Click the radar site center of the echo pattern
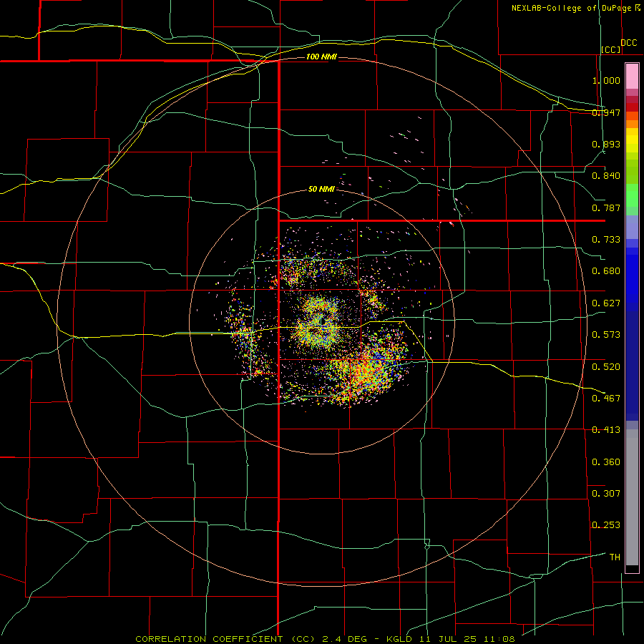This screenshot has width=644, height=644. [x=321, y=323]
